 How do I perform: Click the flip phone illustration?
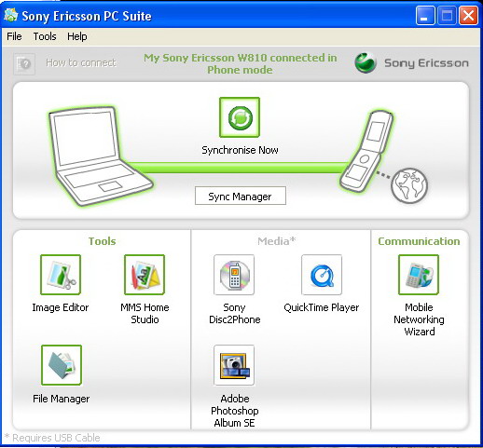coord(366,152)
